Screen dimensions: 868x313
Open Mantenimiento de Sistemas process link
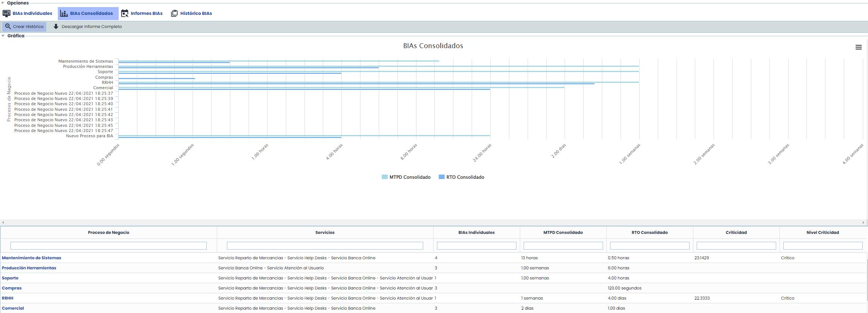[x=31, y=258]
